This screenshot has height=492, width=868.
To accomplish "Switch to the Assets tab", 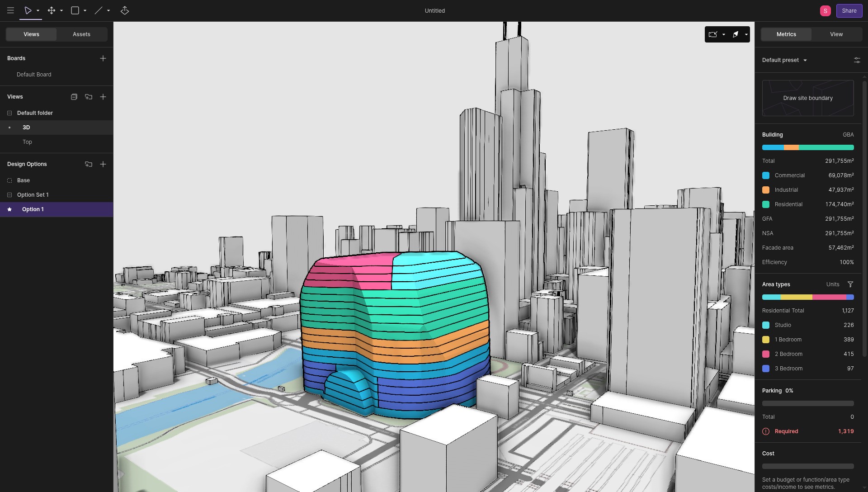I will [81, 34].
